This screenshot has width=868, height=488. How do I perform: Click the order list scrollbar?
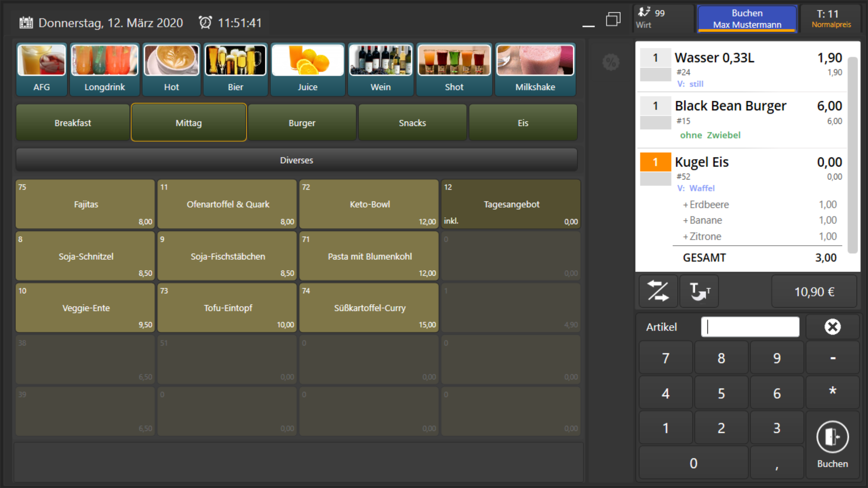852,155
